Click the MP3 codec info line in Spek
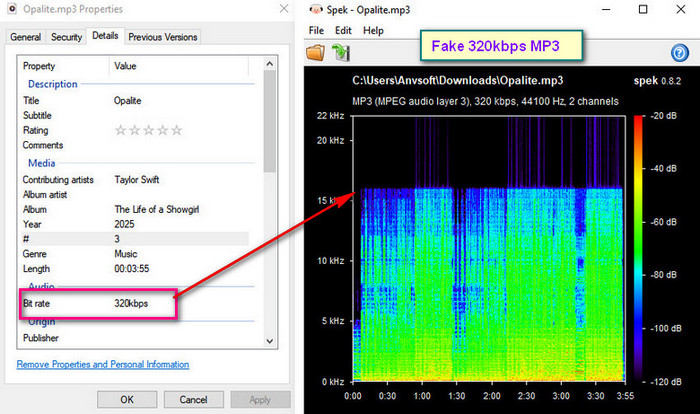 (x=485, y=101)
